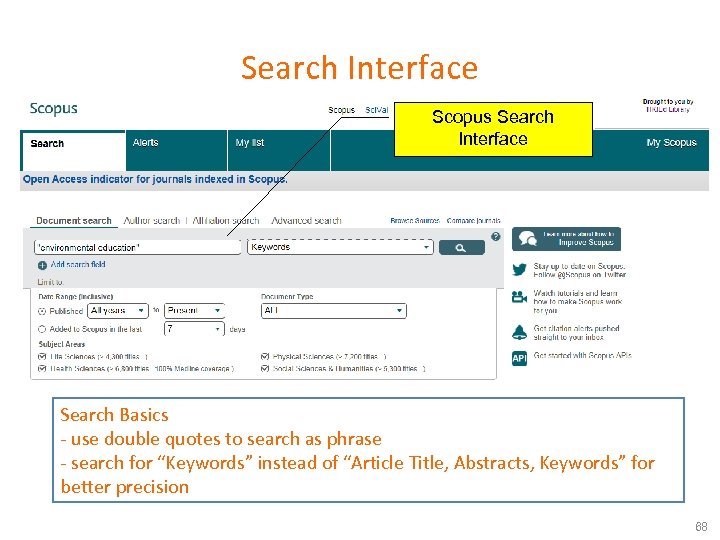Toggle the Health Sciences checkbox
This screenshot has width=720, height=540.
(42, 368)
